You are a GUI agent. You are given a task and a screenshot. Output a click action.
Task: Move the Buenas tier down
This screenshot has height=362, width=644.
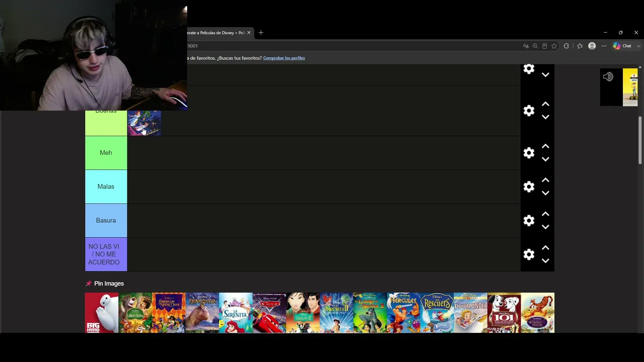tap(545, 117)
